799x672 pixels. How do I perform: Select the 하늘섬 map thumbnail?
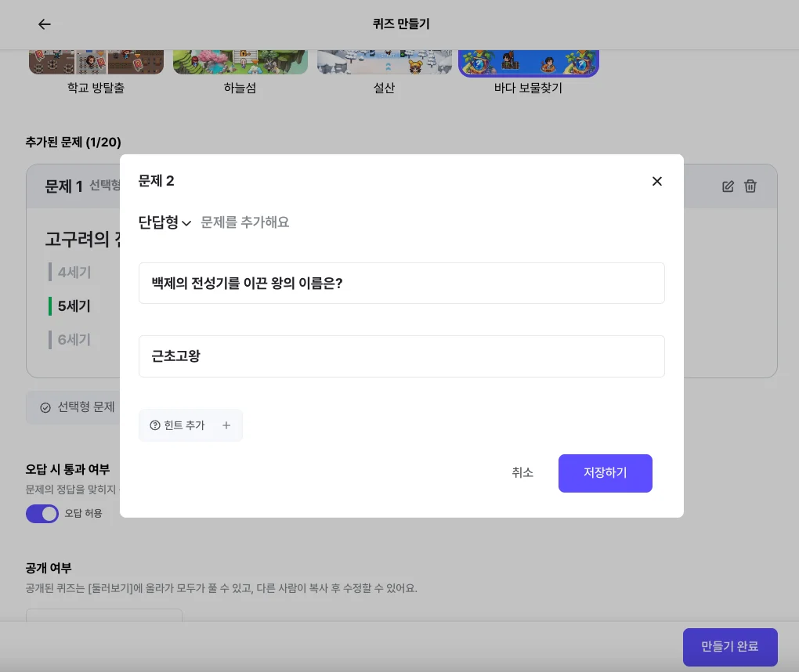[x=240, y=58]
